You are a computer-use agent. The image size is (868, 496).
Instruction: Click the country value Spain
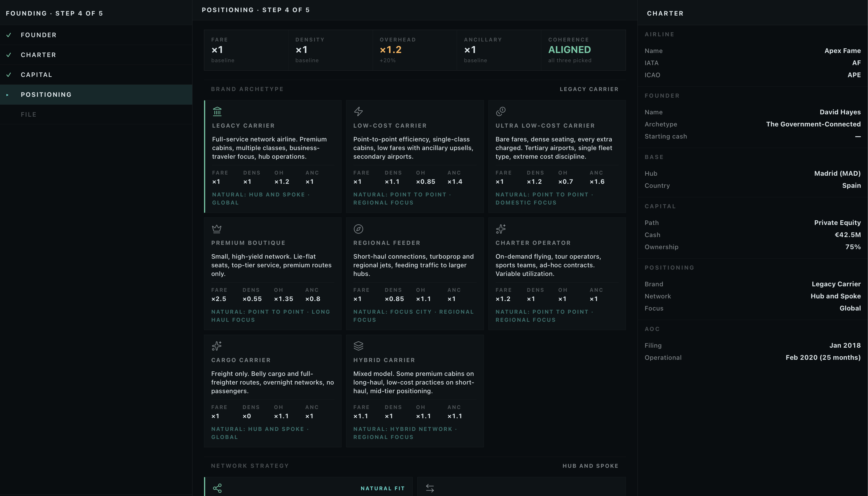coord(851,186)
